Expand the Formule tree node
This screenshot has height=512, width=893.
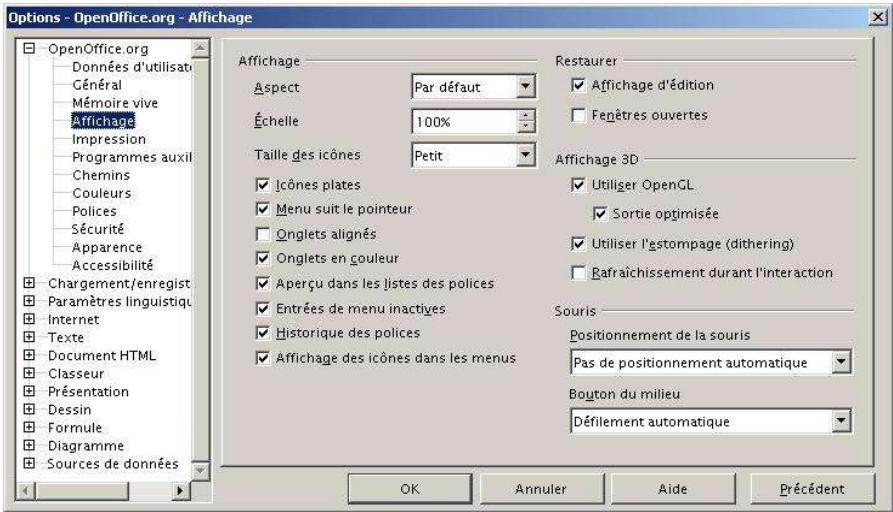pyautogui.click(x=29, y=427)
